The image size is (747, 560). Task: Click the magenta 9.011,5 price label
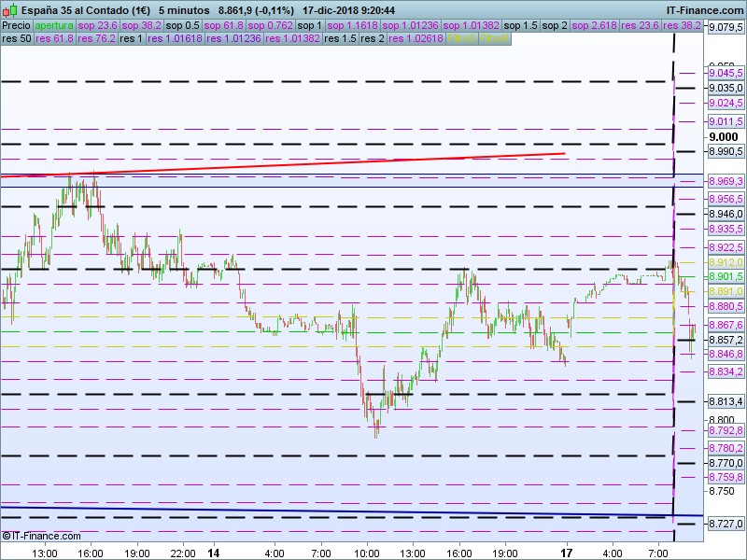pyautogui.click(x=726, y=121)
